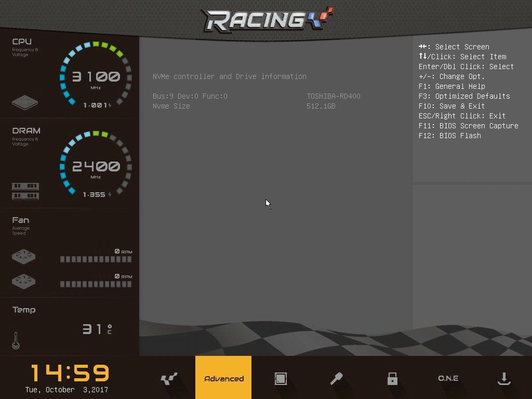Click the 512.1GB size value
The width and height of the screenshot is (532, 399).
[x=321, y=106]
